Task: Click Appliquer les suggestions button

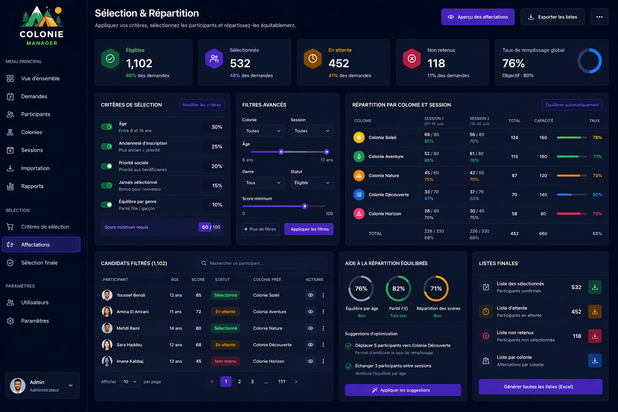Action: tap(403, 390)
